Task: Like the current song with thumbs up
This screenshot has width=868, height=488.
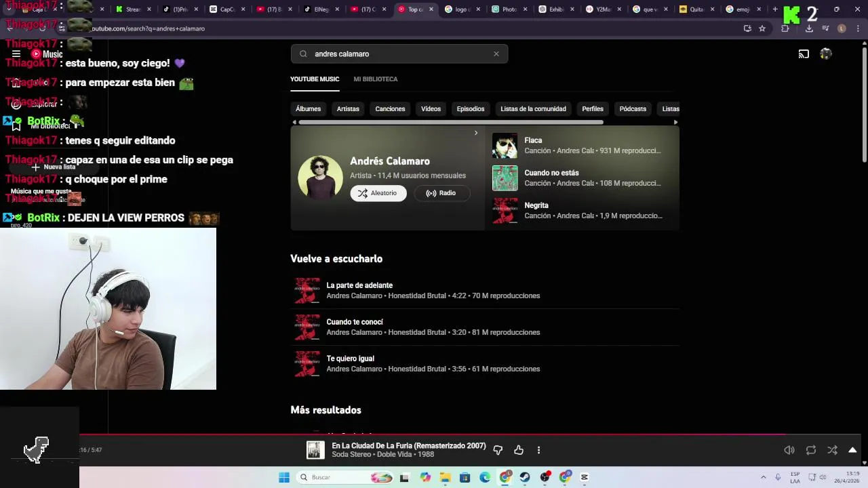Action: (x=519, y=450)
